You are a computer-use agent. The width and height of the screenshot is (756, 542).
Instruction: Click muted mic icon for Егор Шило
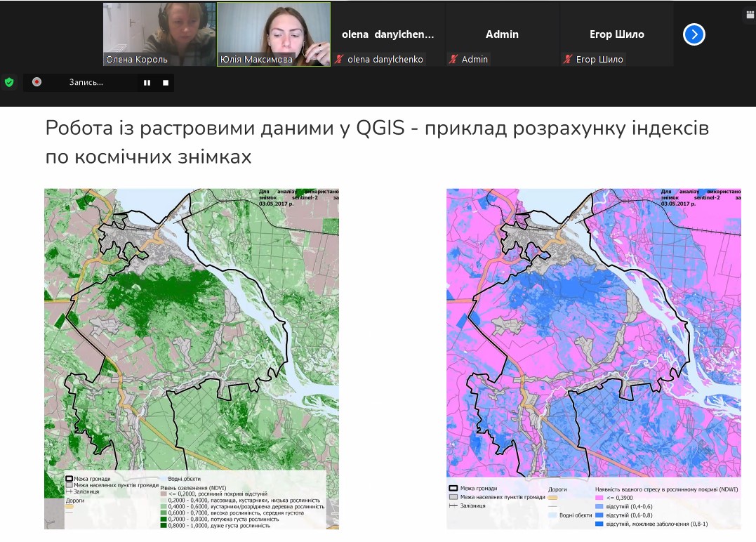(568, 60)
